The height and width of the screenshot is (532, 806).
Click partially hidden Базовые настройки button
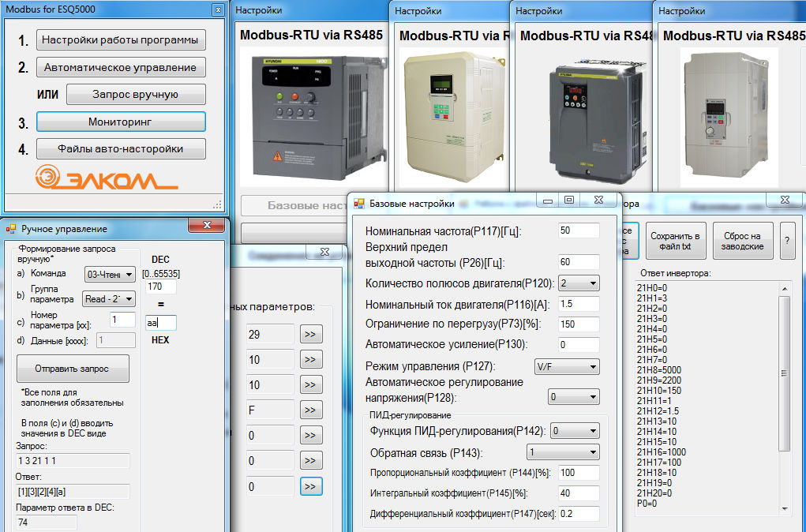tap(294, 205)
